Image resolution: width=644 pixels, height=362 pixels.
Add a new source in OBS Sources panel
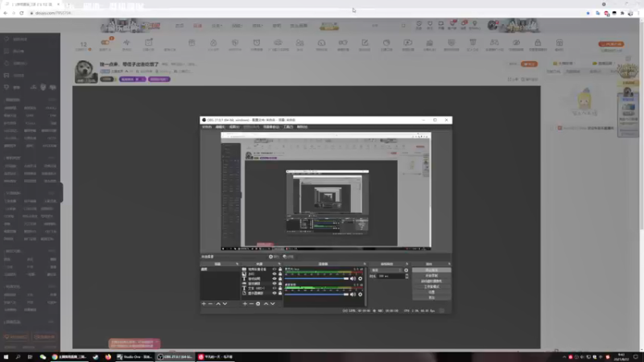coord(245,304)
